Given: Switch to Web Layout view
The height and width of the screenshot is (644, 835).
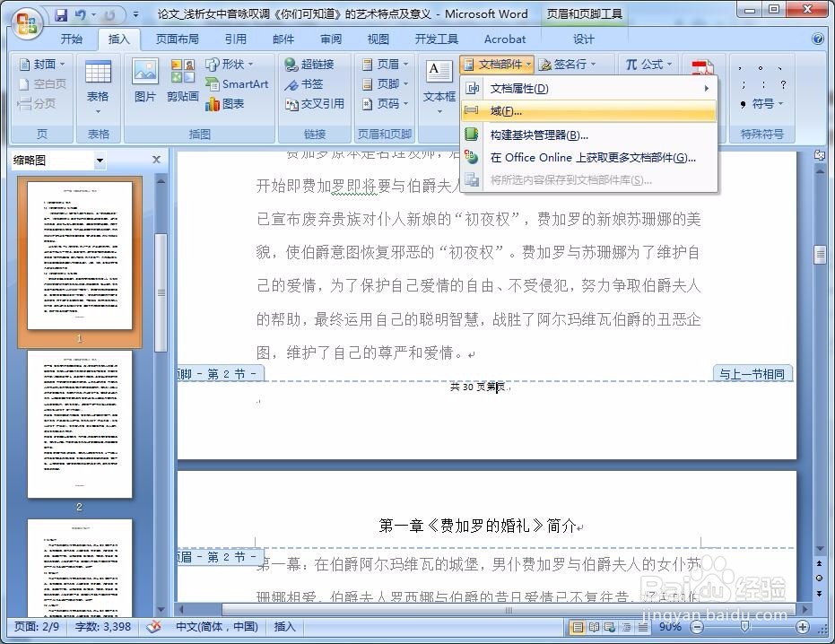Looking at the screenshot, I should (x=610, y=628).
